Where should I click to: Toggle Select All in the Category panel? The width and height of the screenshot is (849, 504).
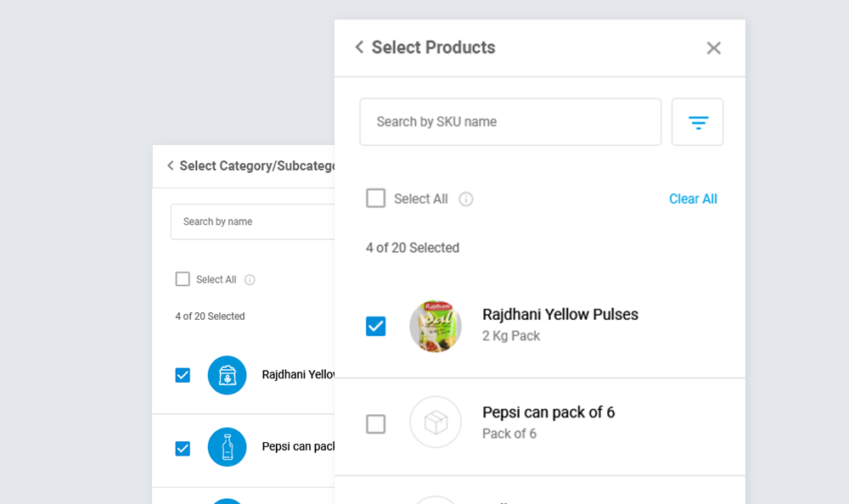pos(183,279)
